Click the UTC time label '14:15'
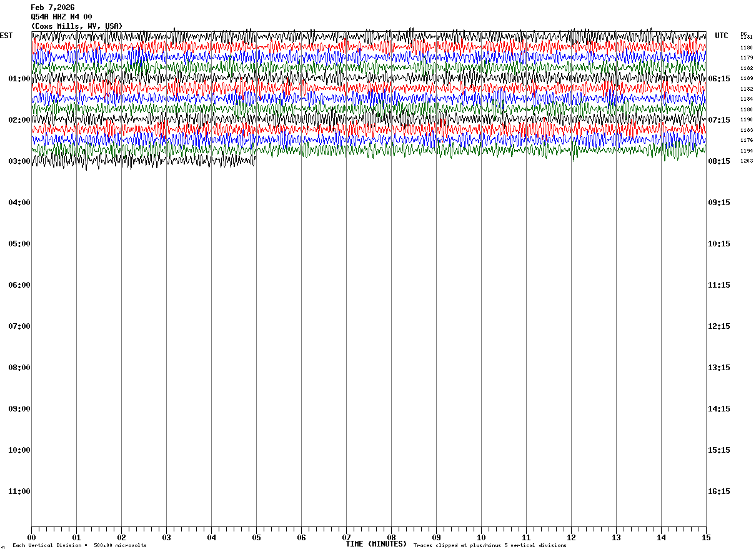 pyautogui.click(x=719, y=409)
